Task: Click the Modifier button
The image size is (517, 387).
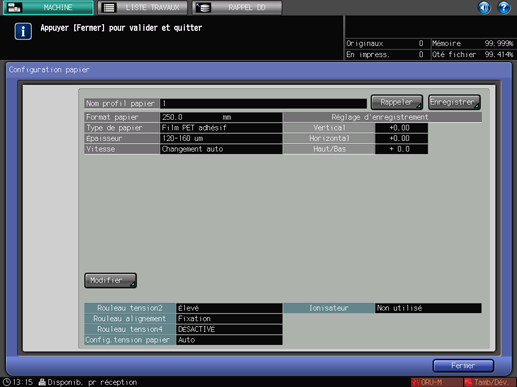Action: 110,280
